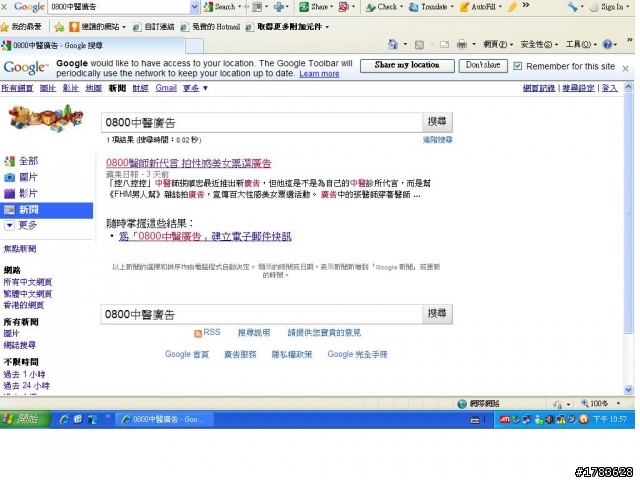Click the bottom search input field
This screenshot has width=640, height=480.
tap(262, 314)
